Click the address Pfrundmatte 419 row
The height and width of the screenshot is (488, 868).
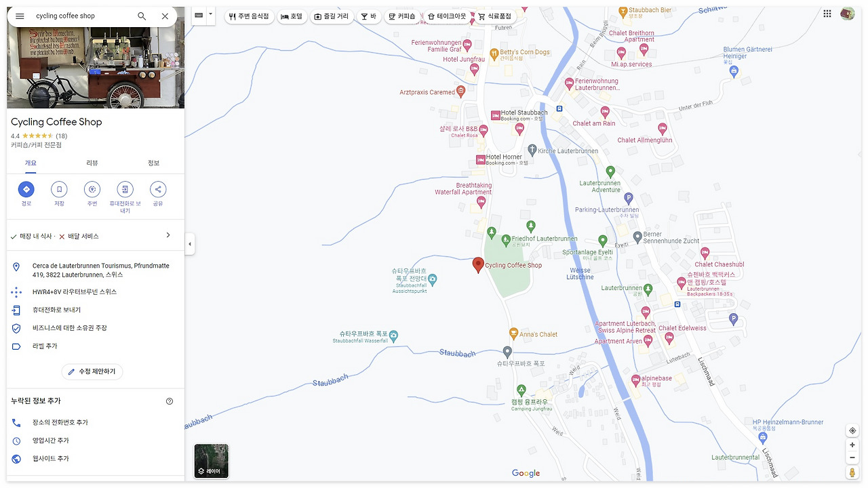(x=96, y=270)
